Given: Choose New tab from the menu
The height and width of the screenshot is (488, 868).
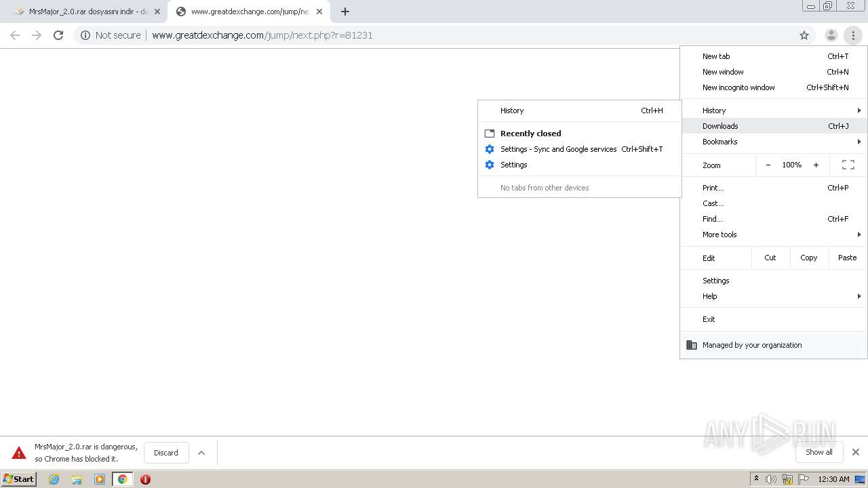Looking at the screenshot, I should click(774, 56).
